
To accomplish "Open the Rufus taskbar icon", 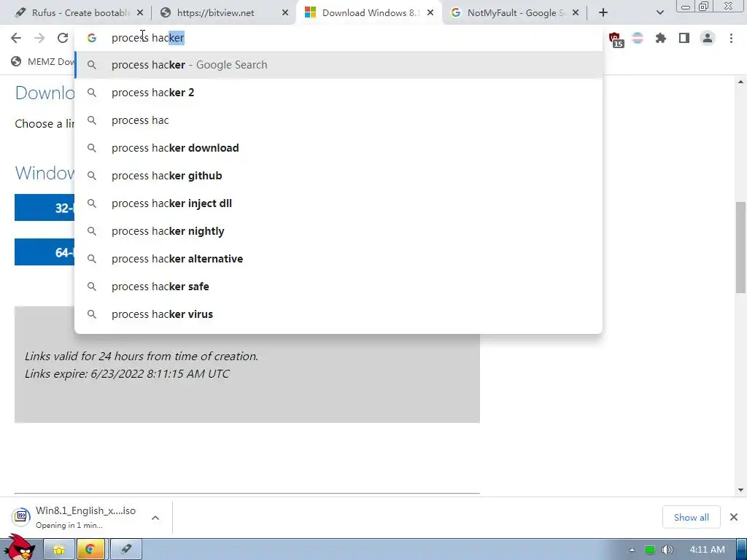I will [125, 550].
